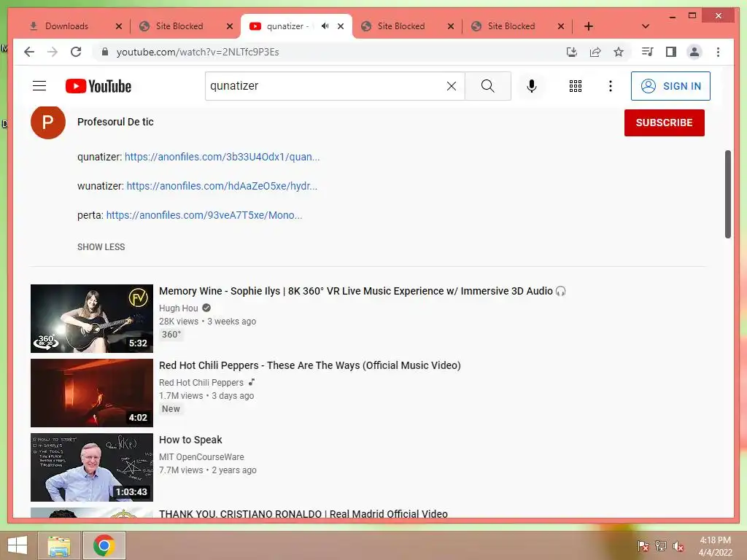Visit the MIT OpenCourseWare channel
Screen dimensions: 747x560
click(x=201, y=456)
